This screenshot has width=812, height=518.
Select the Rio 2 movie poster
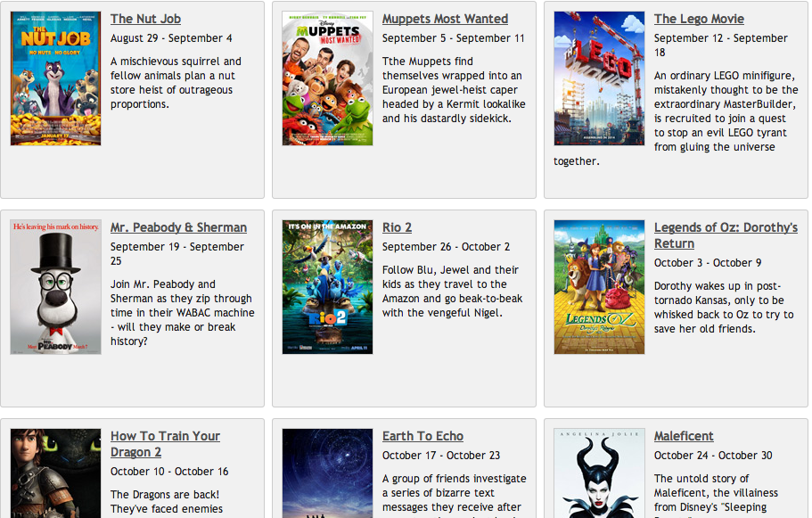327,287
